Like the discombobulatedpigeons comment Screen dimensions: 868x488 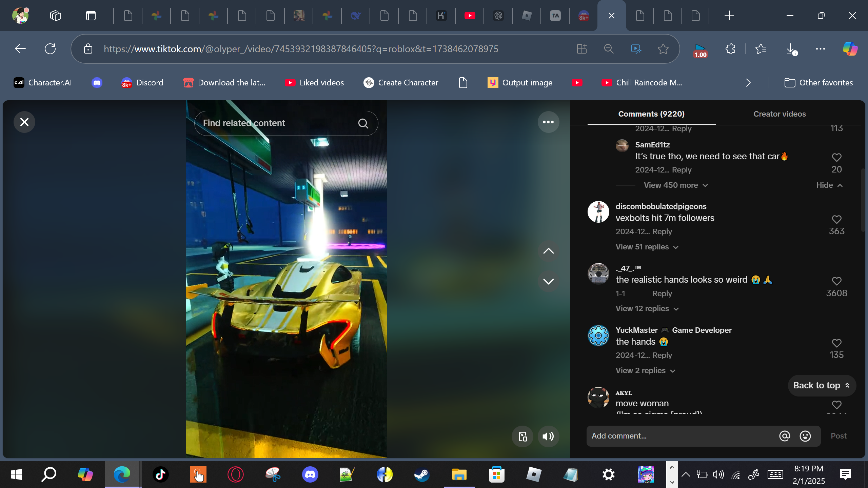coord(836,220)
